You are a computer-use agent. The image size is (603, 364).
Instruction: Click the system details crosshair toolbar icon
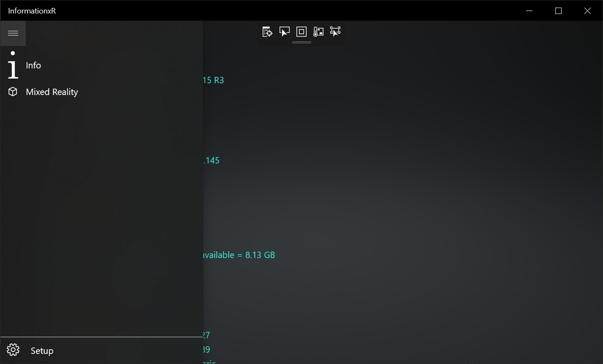(267, 31)
